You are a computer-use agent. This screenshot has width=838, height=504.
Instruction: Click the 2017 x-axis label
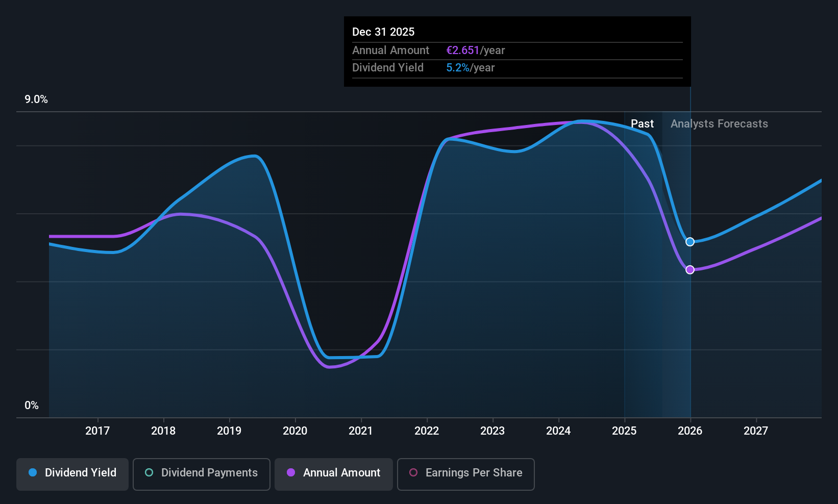tap(97, 431)
